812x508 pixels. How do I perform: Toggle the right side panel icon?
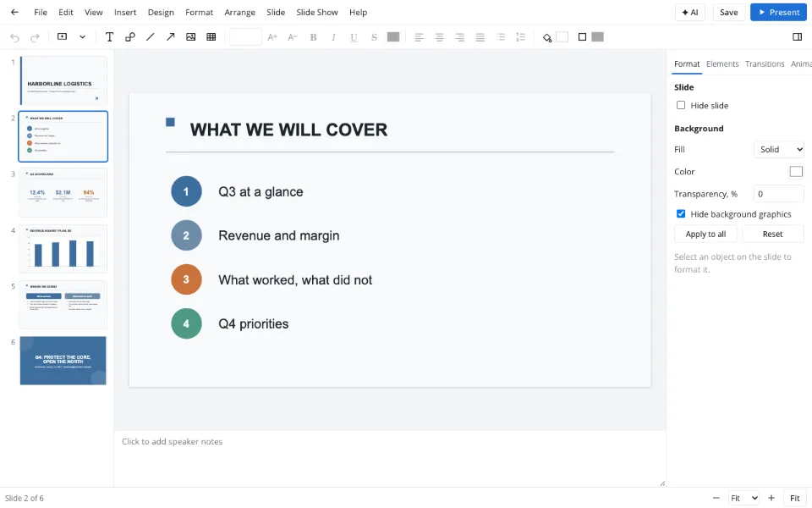point(797,36)
